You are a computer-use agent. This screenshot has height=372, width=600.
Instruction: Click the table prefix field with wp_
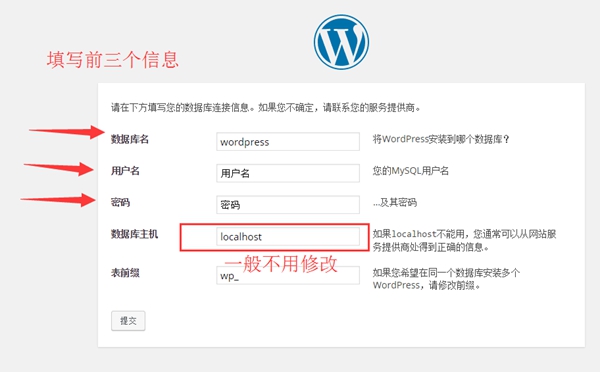click(x=288, y=276)
